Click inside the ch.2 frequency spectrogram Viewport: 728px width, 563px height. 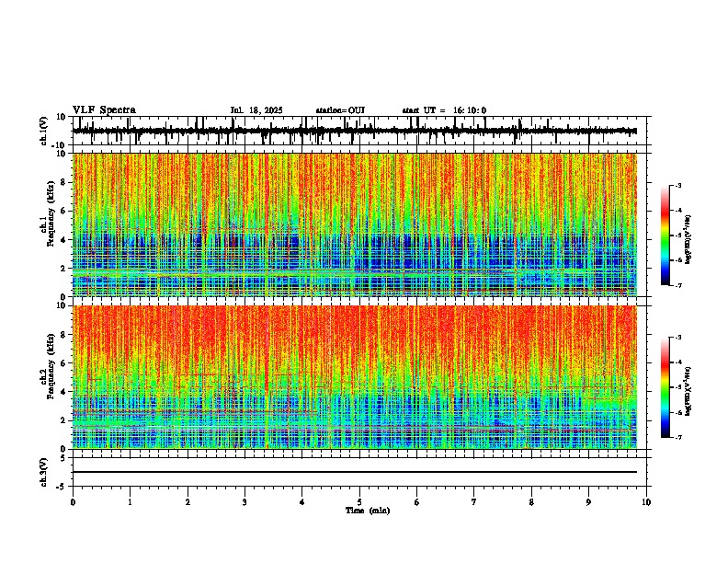[x=355, y=377]
